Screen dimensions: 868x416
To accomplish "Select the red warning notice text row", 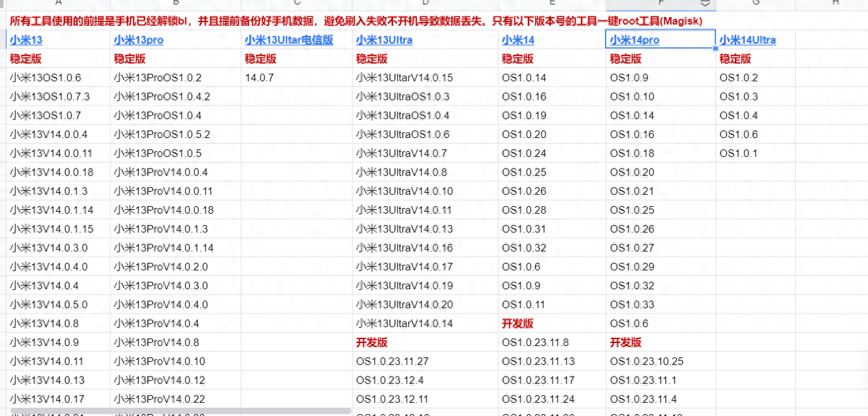I will click(356, 21).
